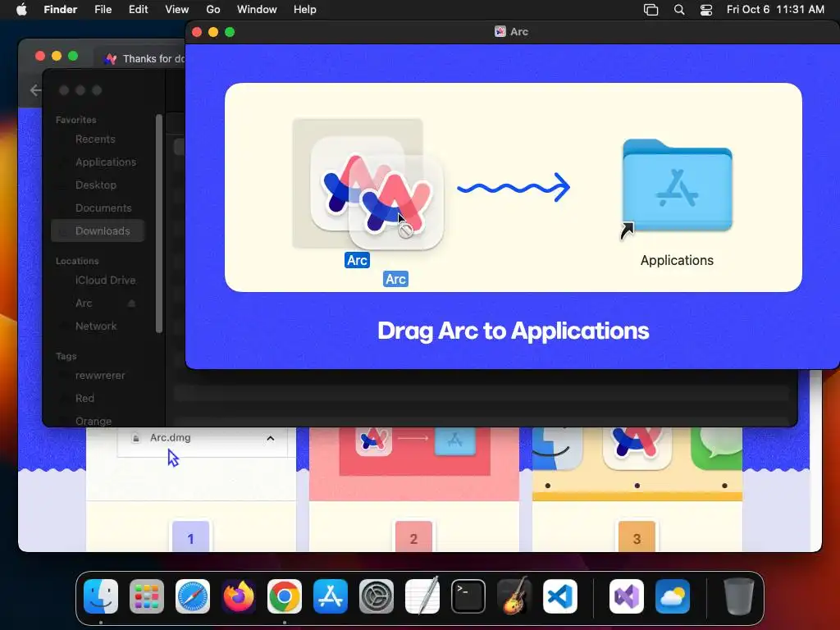Click the 'Drag Arc to Applications' heading

(x=514, y=331)
